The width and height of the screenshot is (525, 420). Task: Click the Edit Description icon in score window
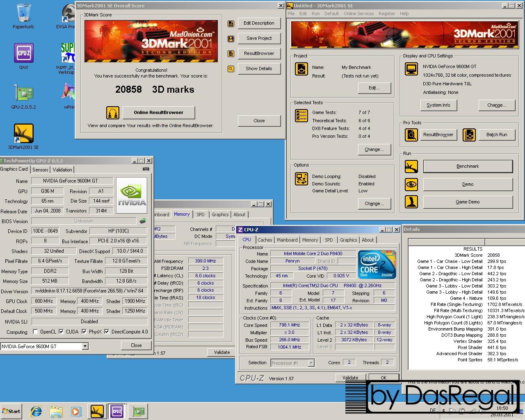click(231, 23)
